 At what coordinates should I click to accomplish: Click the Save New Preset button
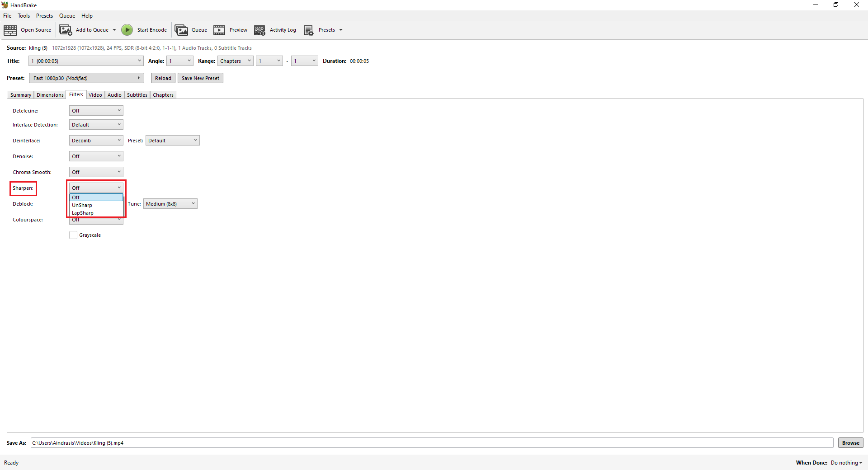click(200, 78)
